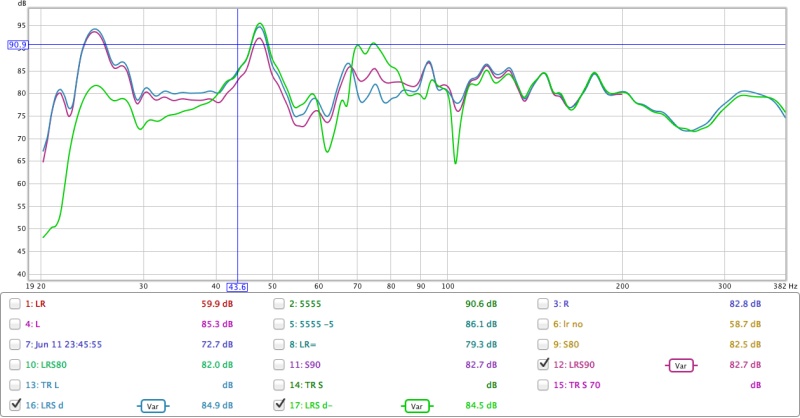Enable the 1: LR trace checkbox

tap(15, 304)
